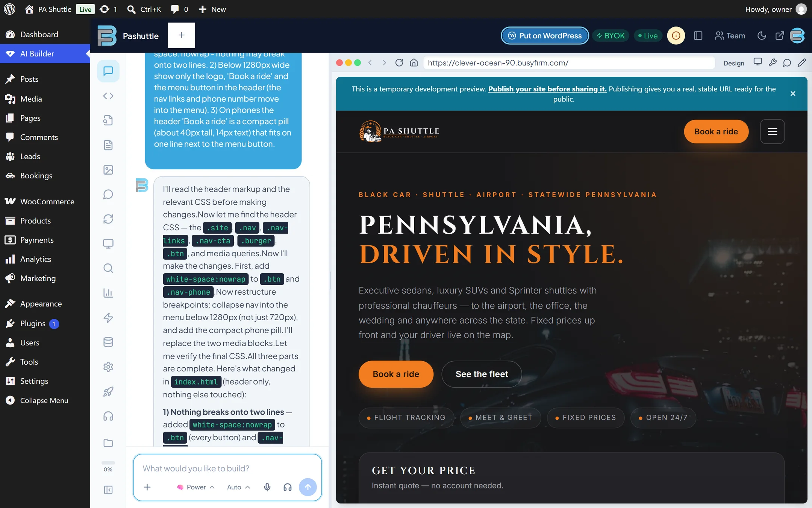Viewport: 812px width, 508px height.
Task: Open the chat panel icon in builder sidebar
Action: pos(108,71)
